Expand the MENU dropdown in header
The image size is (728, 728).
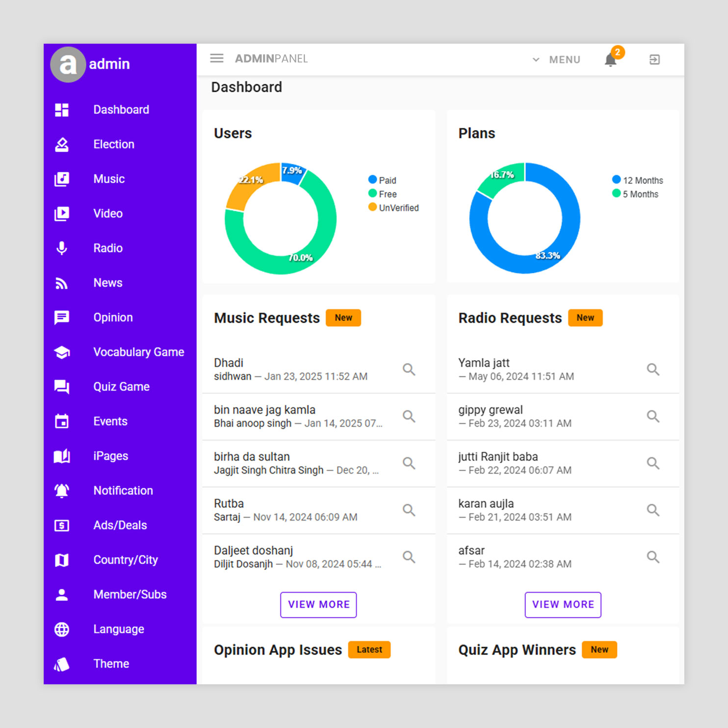point(556,60)
